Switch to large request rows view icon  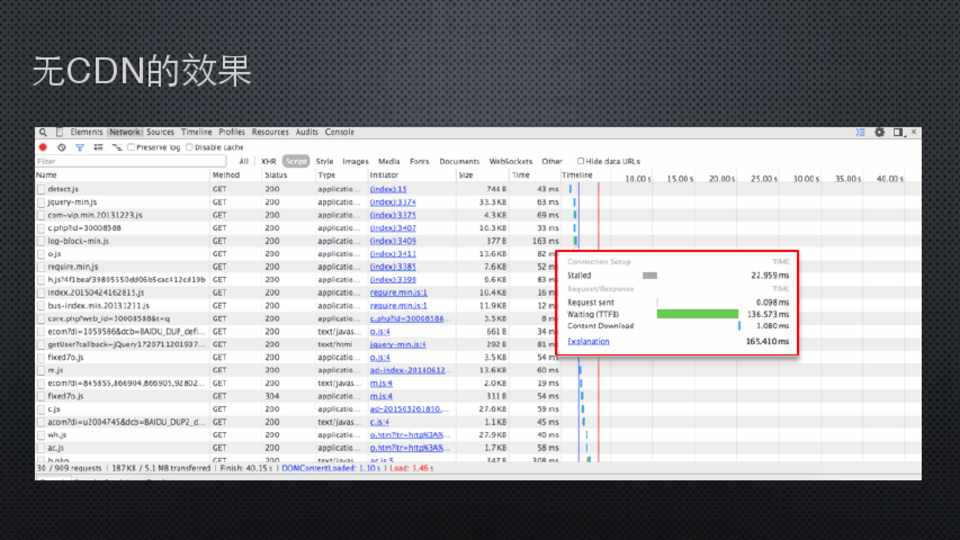[x=98, y=147]
